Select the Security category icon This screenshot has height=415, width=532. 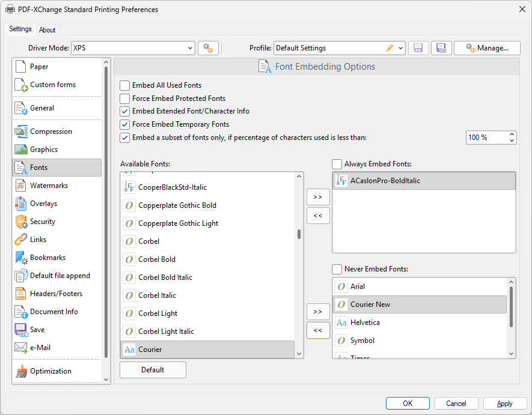[x=21, y=222]
